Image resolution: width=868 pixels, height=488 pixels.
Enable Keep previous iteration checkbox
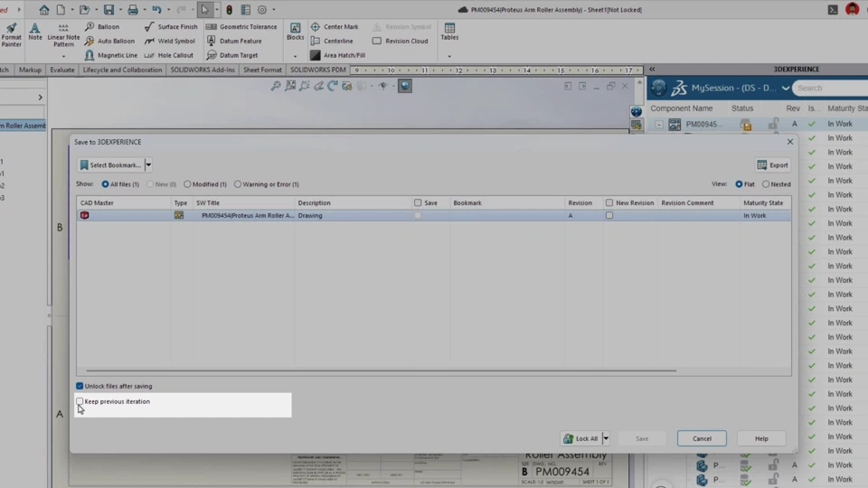coord(80,401)
